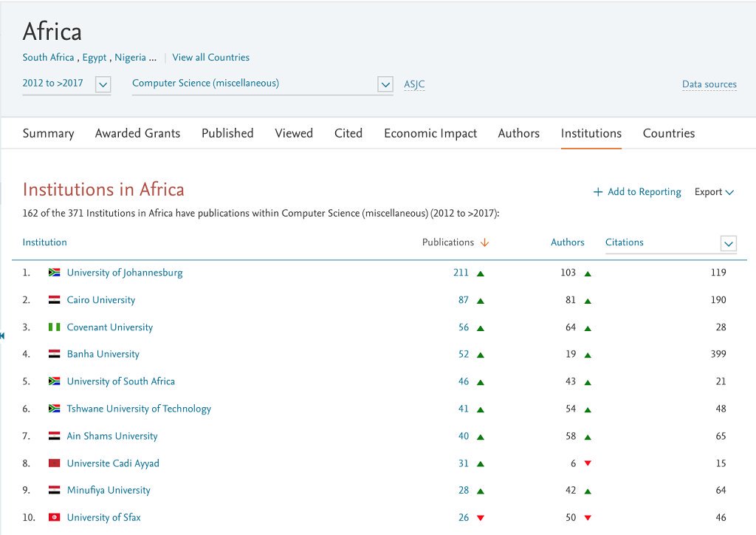Viewport: 756px width, 535px height.
Task: Open the Egypt country link
Action: point(94,58)
